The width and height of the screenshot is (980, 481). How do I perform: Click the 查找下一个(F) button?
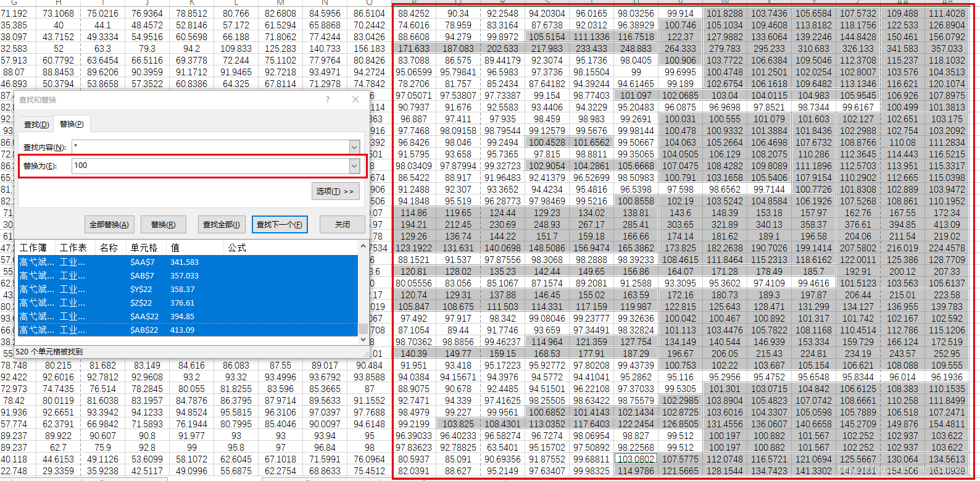click(280, 225)
